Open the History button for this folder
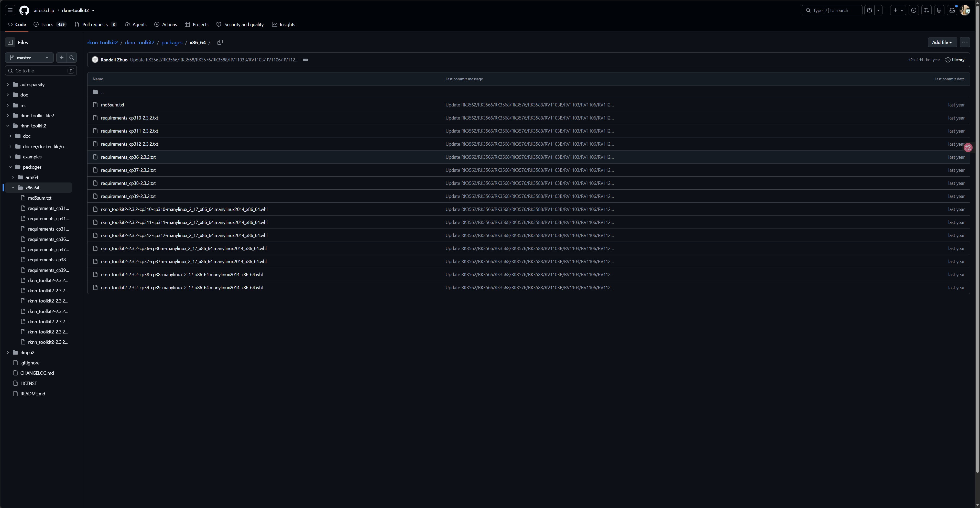 (954, 60)
